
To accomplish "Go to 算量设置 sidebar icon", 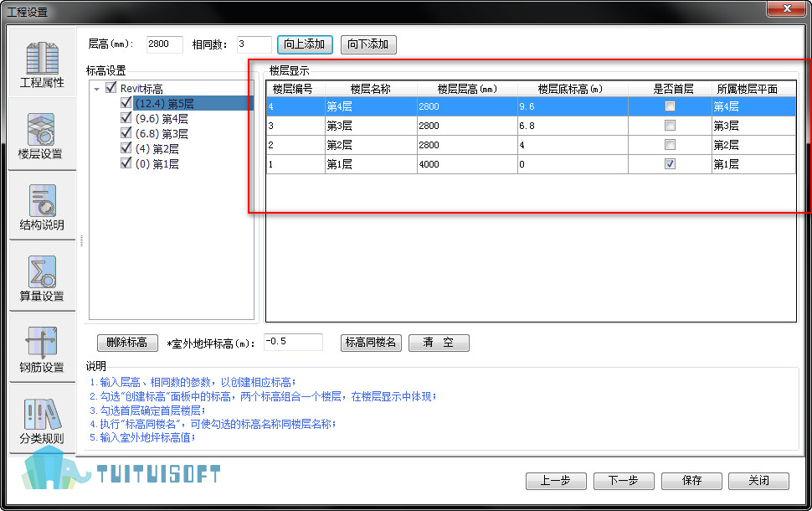I will 42,278.
